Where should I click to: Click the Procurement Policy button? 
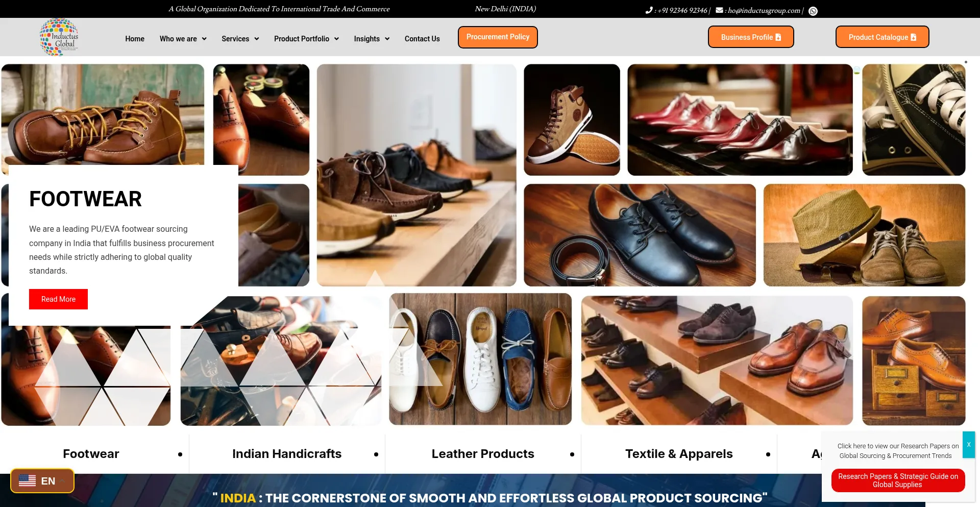(x=498, y=37)
